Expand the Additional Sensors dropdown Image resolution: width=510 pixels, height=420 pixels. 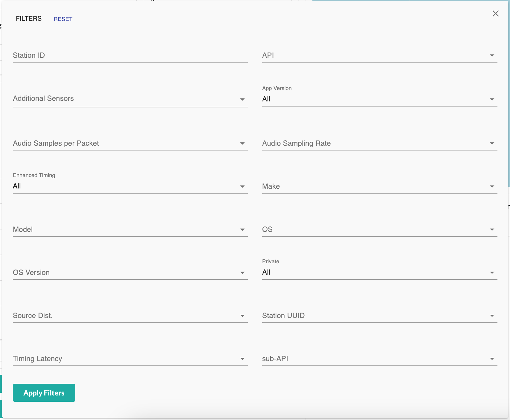tap(130, 99)
